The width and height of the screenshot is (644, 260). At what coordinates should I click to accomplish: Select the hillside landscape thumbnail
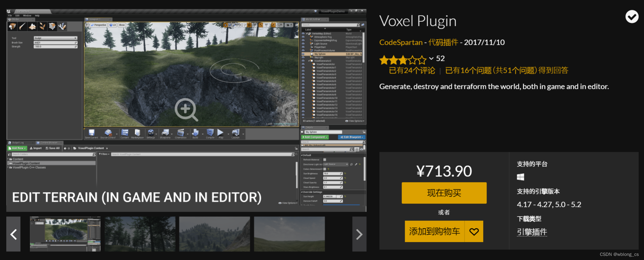215,234
